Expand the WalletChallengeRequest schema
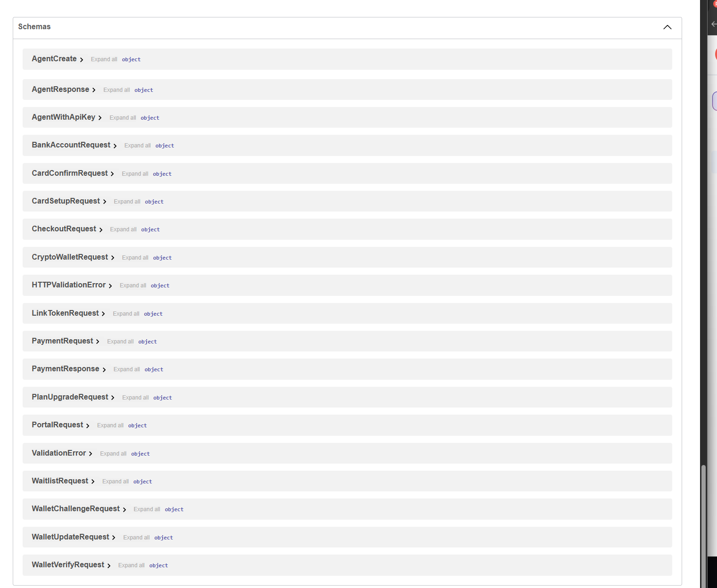The image size is (717, 588). tap(75, 509)
